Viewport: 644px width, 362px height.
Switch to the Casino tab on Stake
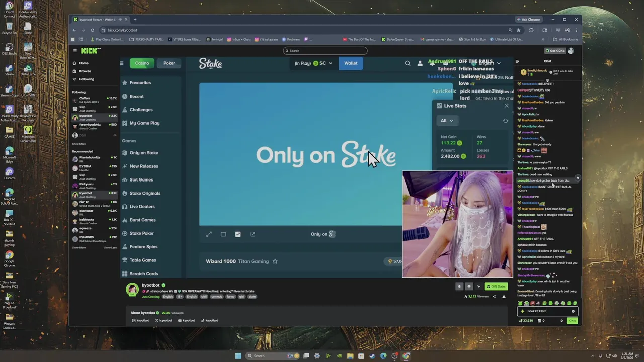(x=142, y=63)
